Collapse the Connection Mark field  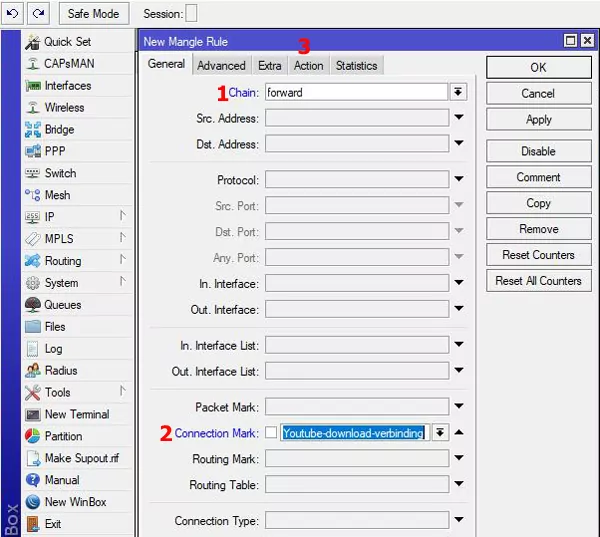[x=459, y=433]
